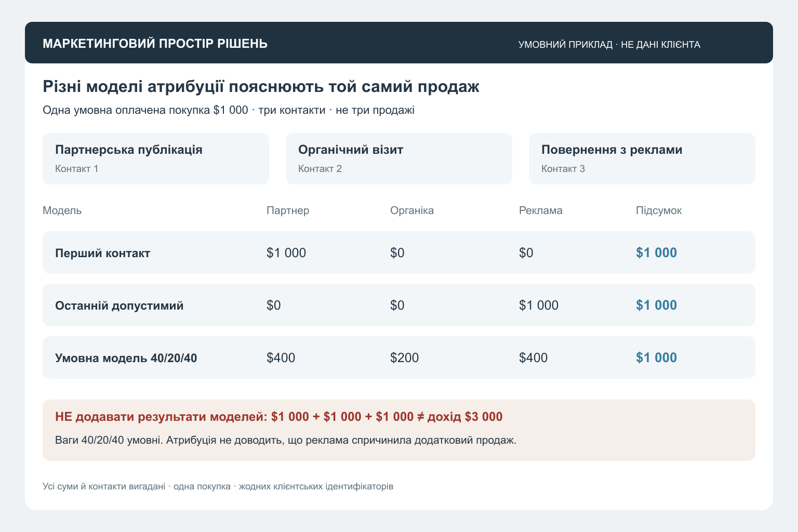798x532 pixels.
Task: Select the "Перший контакт" row label
Action: point(102,253)
